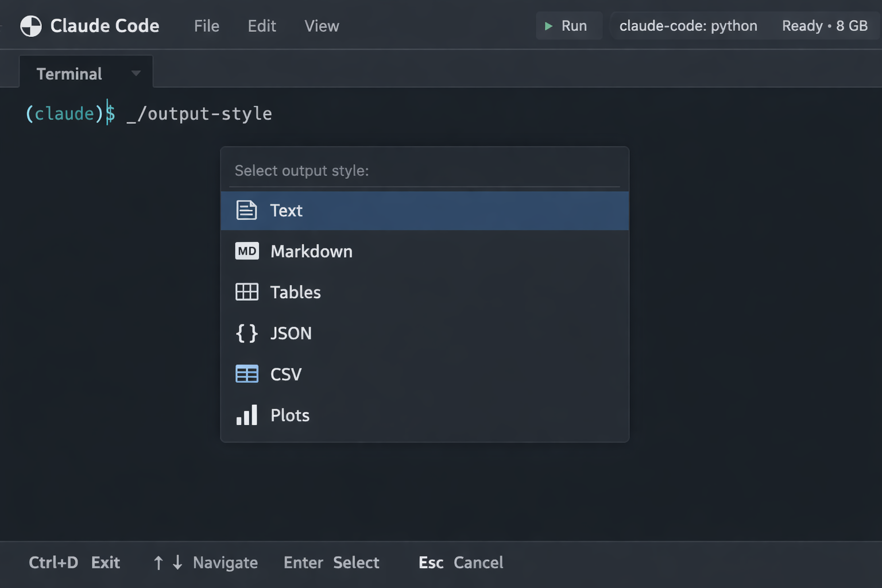Screen dimensions: 882x588
Task: Select JSON output style
Action: (x=425, y=333)
